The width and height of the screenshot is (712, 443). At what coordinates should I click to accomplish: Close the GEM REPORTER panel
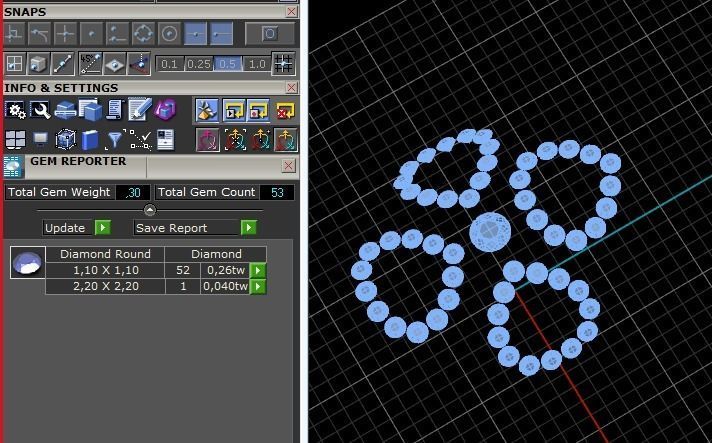coord(288,166)
